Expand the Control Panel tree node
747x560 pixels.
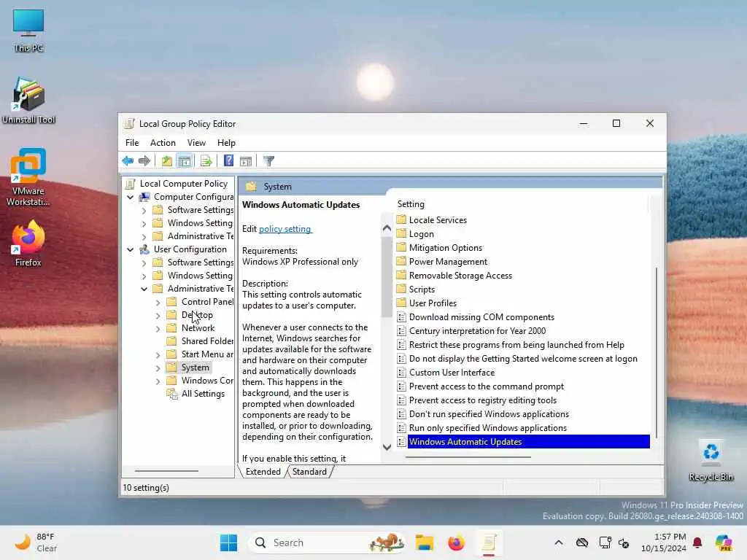(158, 302)
